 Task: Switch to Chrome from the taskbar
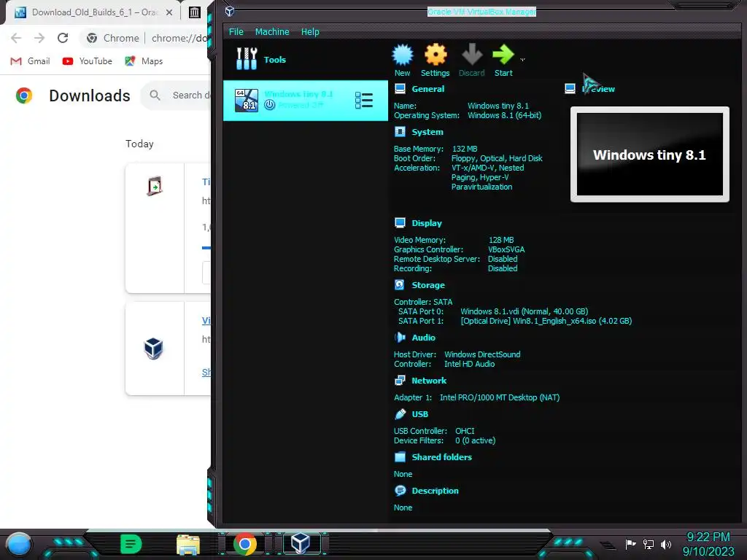(245, 544)
